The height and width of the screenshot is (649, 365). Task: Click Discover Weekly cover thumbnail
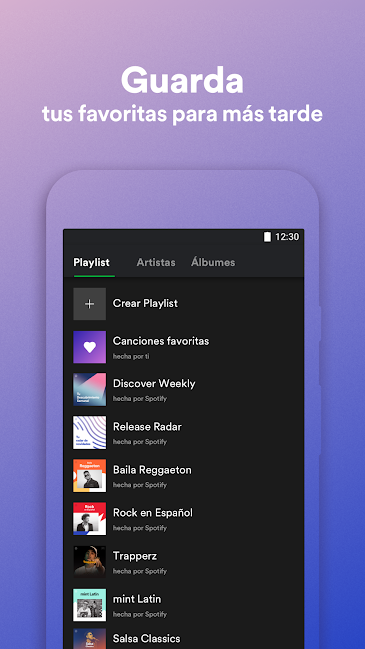[x=89, y=390]
